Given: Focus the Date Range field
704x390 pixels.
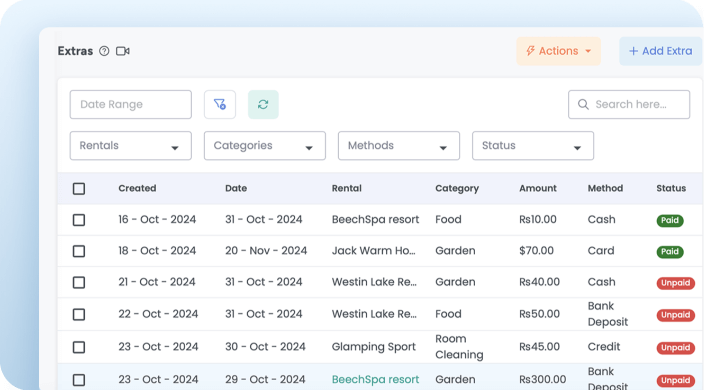Looking at the screenshot, I should coord(131,105).
